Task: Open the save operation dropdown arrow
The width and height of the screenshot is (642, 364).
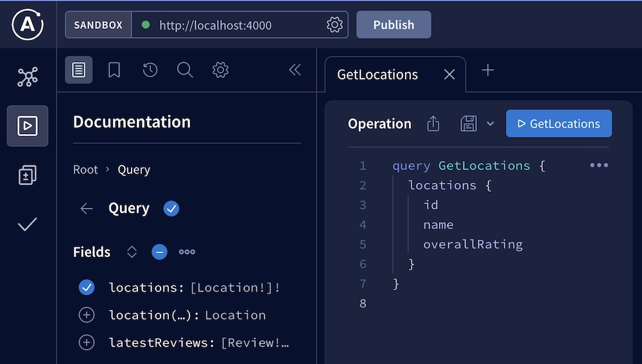Action: pos(490,124)
